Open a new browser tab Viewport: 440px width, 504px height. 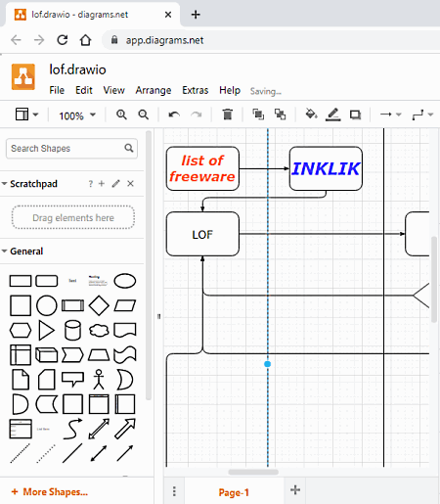(196, 15)
